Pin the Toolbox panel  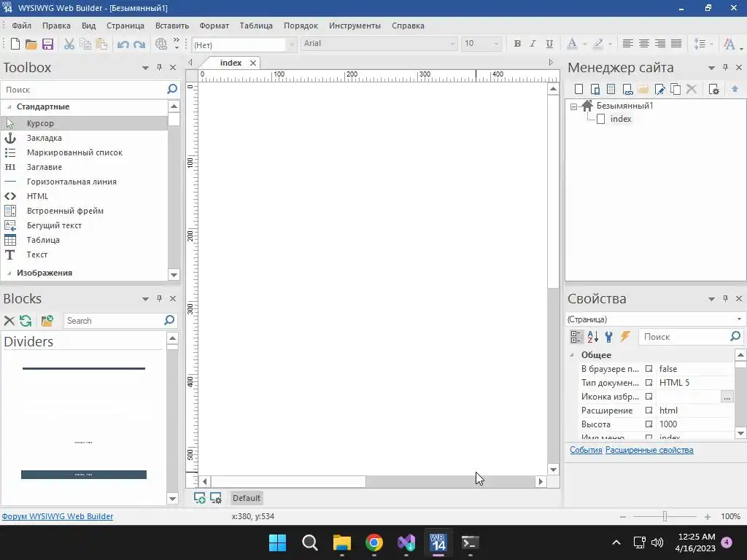[159, 68]
